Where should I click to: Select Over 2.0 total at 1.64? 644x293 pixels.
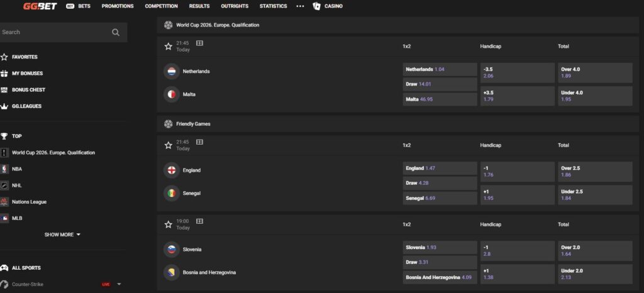pyautogui.click(x=595, y=251)
